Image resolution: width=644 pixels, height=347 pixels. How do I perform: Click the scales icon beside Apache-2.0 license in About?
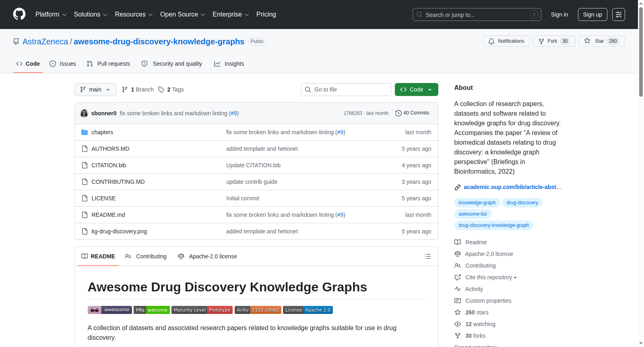click(458, 254)
